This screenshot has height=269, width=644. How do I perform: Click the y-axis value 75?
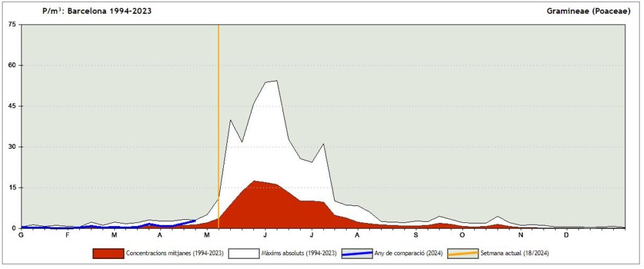click(13, 25)
